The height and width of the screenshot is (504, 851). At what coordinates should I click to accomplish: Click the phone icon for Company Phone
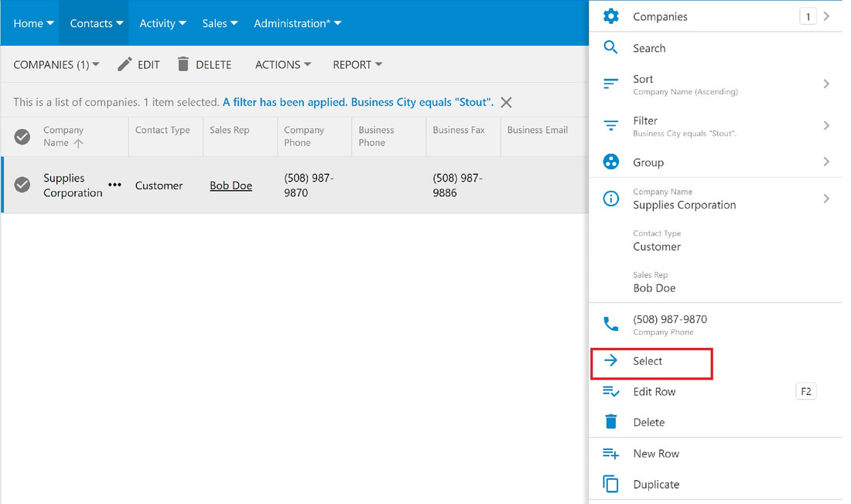pos(610,325)
